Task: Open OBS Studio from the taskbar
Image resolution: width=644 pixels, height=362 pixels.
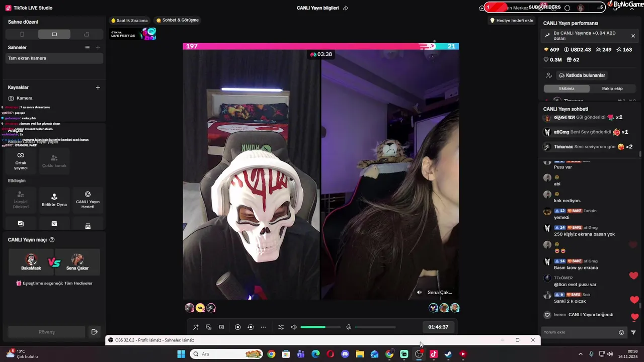Action: pyautogui.click(x=419, y=354)
